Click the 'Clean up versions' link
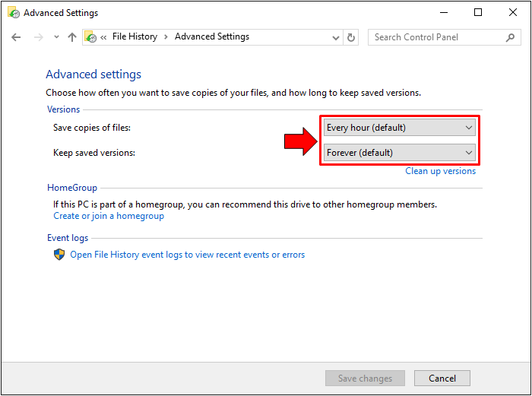 click(440, 172)
